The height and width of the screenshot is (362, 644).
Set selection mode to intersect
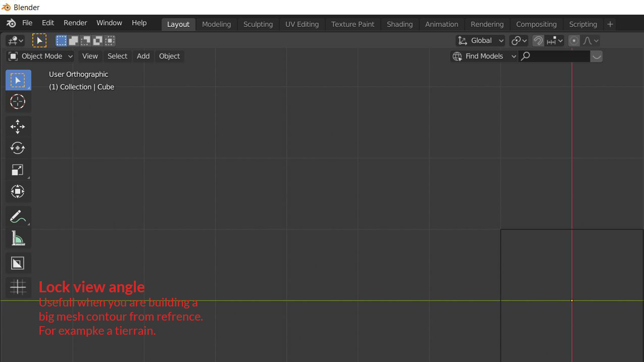pos(110,41)
